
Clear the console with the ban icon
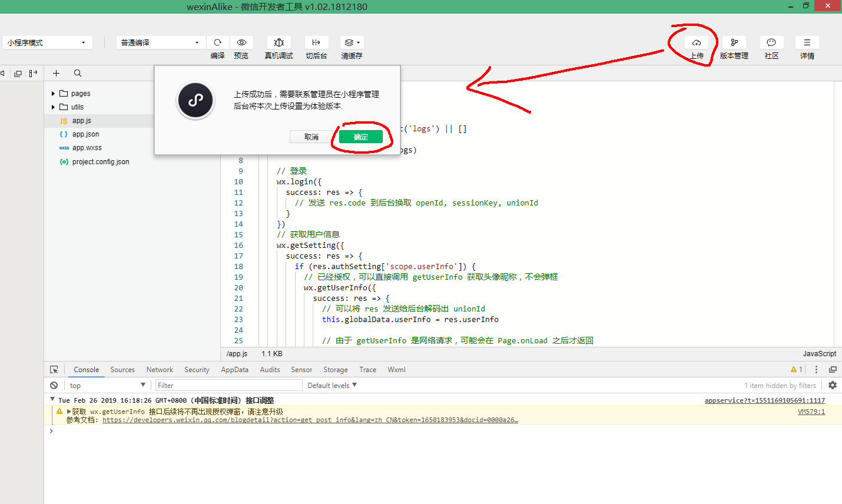[54, 385]
